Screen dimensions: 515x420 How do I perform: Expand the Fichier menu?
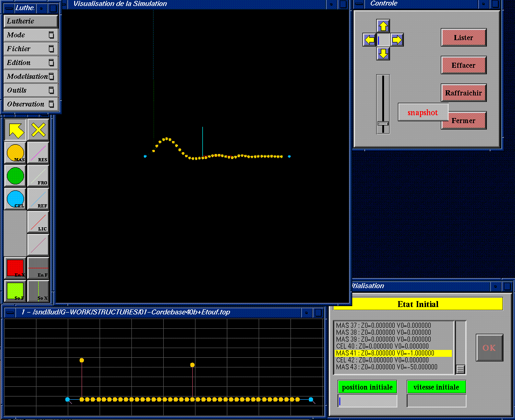tap(31, 49)
